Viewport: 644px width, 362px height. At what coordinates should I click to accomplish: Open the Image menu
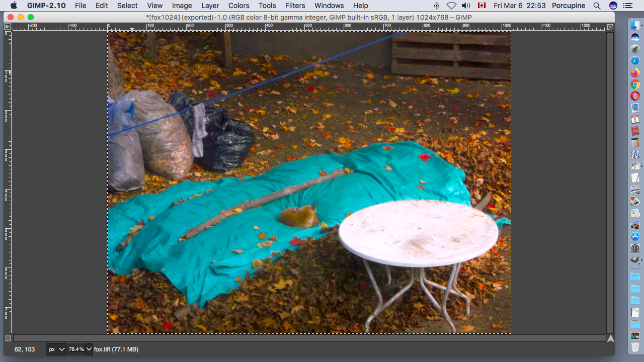(182, 6)
